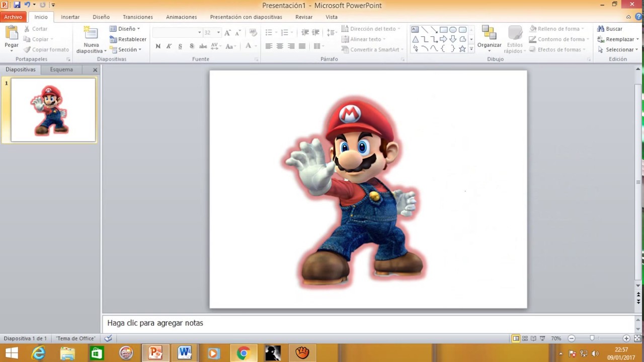This screenshot has height=362, width=644.
Task: Toggle text shadow S
Action: pos(192,46)
